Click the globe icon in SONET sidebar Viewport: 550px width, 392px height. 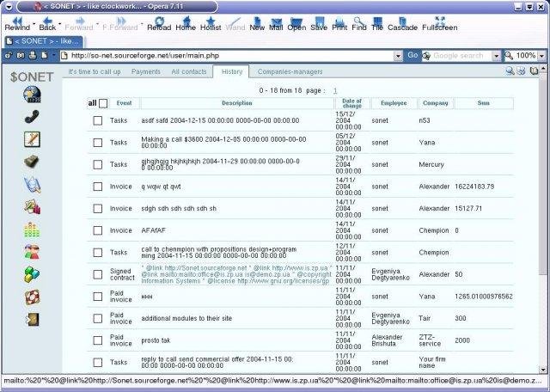[32, 95]
